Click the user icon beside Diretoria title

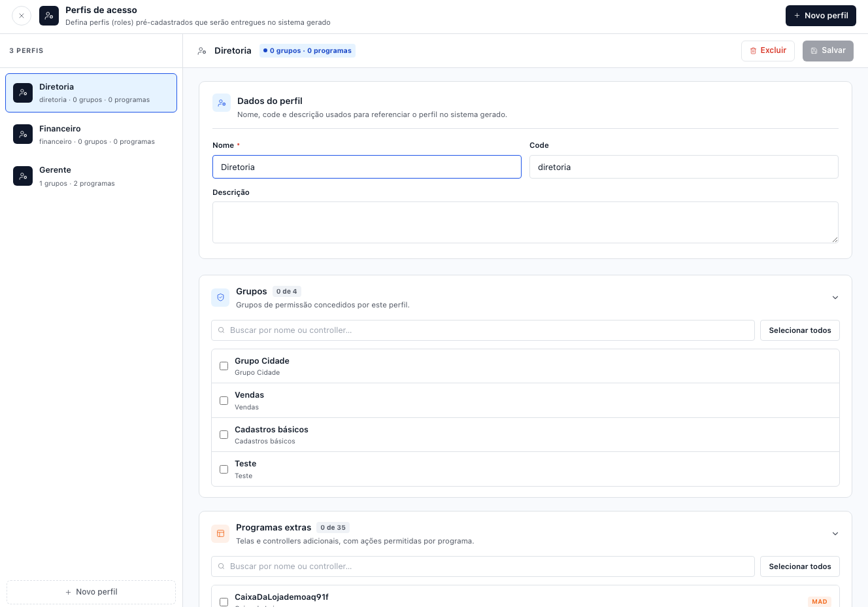click(202, 51)
